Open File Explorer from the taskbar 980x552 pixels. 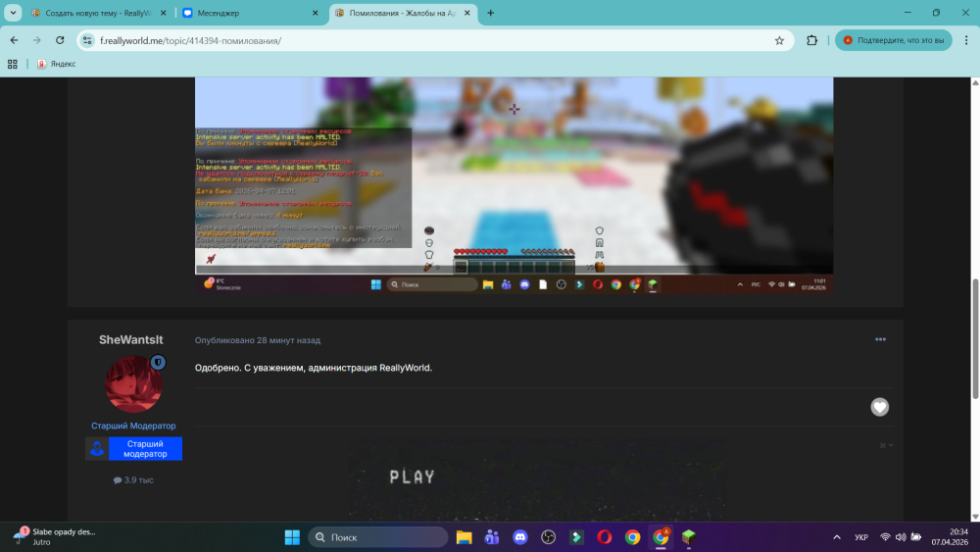pyautogui.click(x=464, y=537)
